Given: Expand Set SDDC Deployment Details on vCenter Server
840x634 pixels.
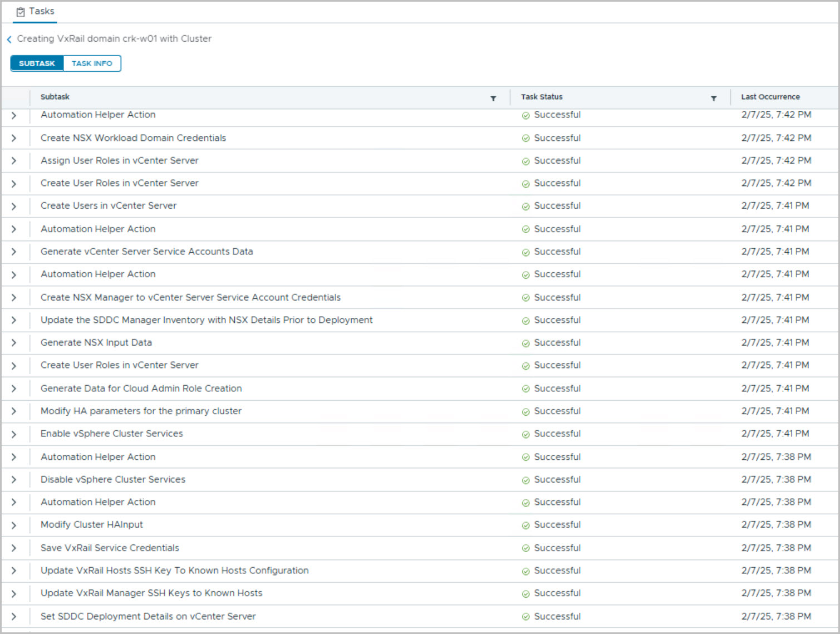Looking at the screenshot, I should 14,617.
